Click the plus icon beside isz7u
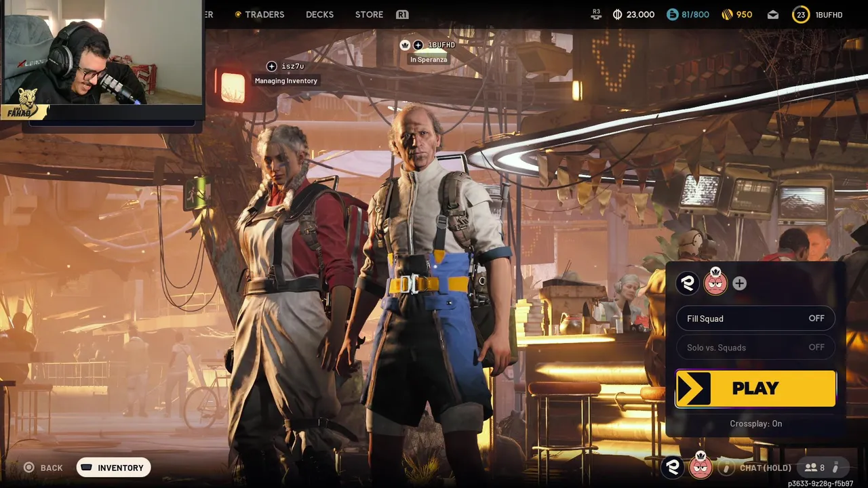Screen dimensions: 868x488 click(x=271, y=66)
